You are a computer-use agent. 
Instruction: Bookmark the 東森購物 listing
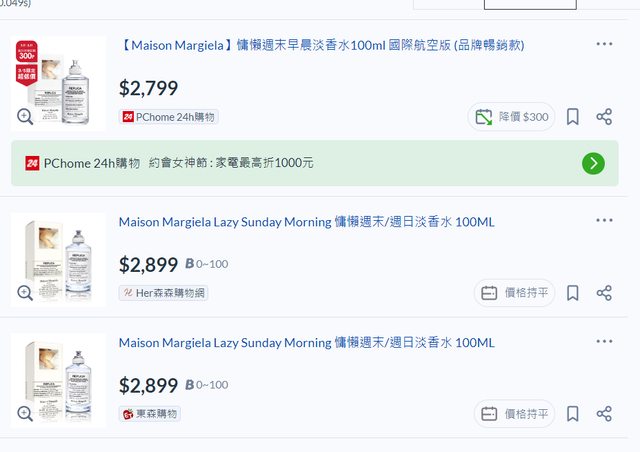pos(573,413)
